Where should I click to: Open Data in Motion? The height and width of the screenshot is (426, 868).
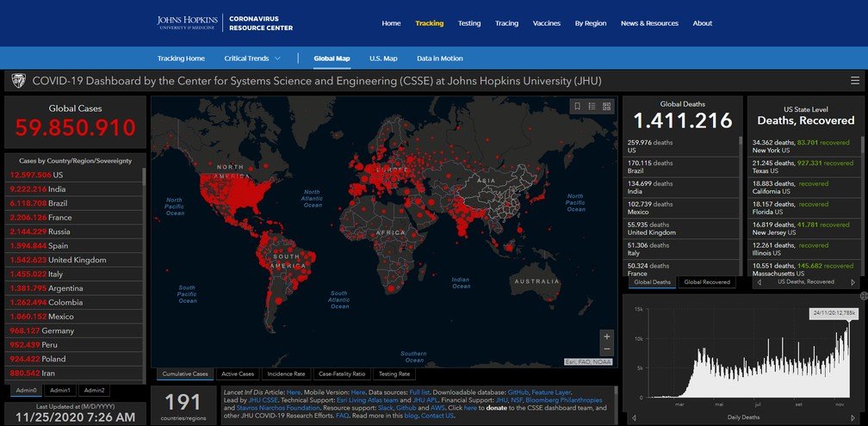(439, 59)
